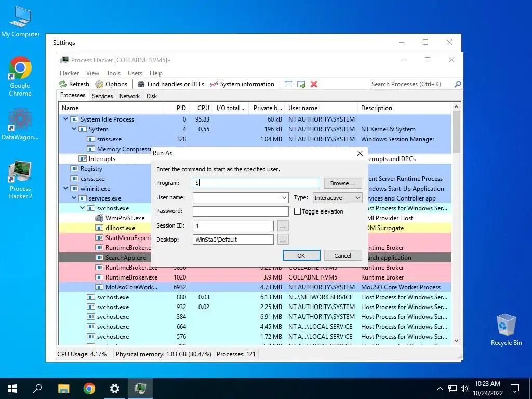
Task: Open Options from the toolbar
Action: point(111,84)
